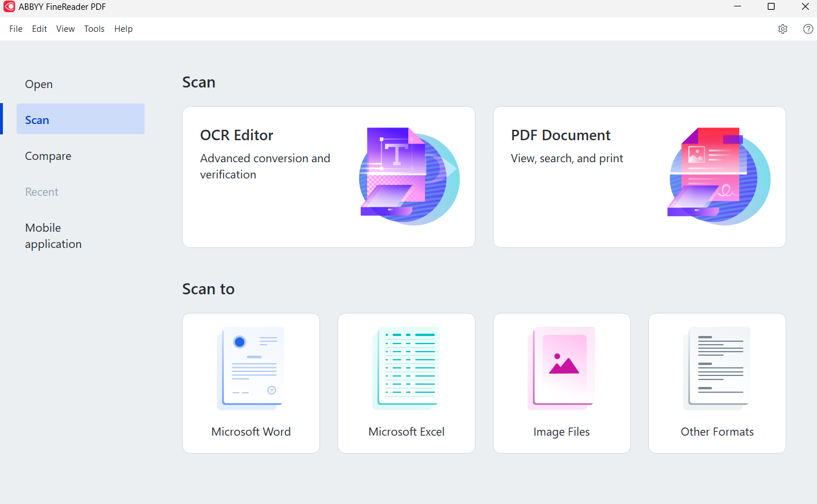Choose the Other Formats label
Screen dimensions: 817x504
717,432
